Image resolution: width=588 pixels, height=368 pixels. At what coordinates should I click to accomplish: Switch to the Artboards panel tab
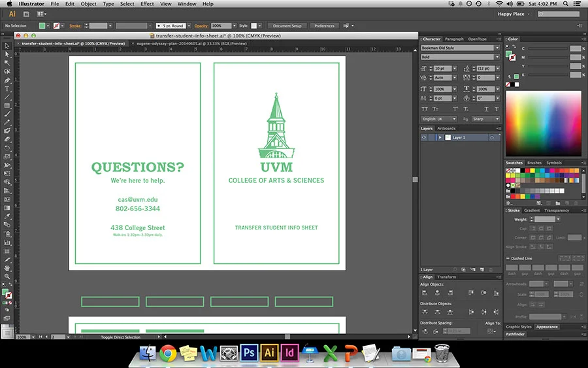click(x=446, y=128)
